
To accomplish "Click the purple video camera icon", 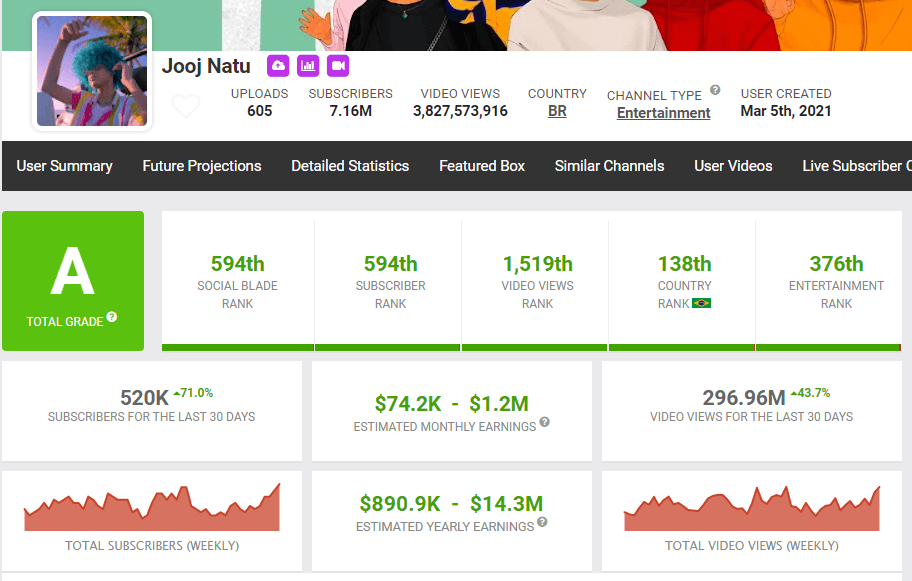I will click(338, 66).
